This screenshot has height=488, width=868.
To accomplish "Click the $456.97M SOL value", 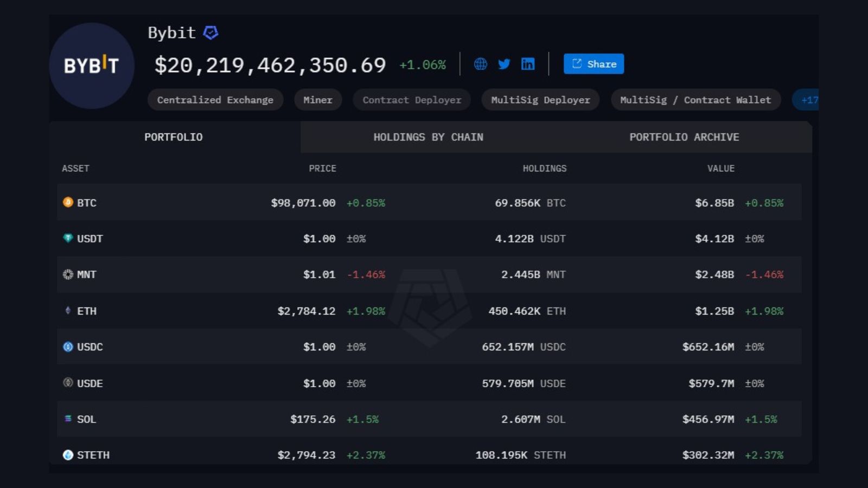I will coord(708,419).
